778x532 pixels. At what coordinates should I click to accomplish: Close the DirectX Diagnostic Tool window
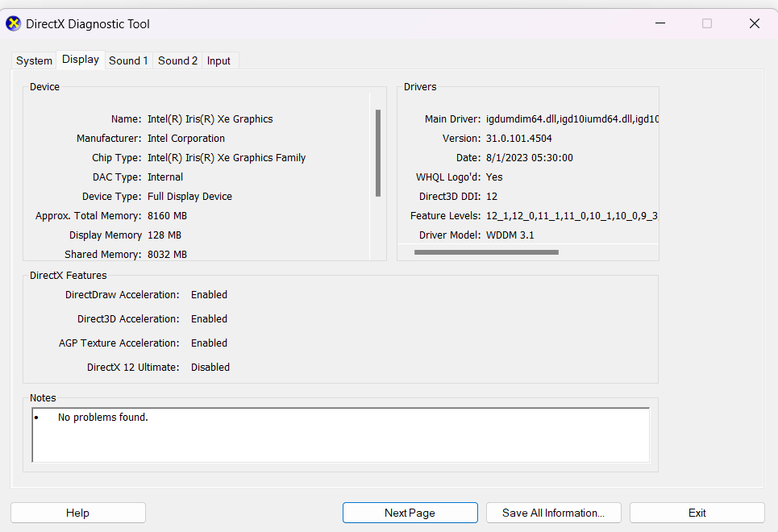[x=754, y=23]
